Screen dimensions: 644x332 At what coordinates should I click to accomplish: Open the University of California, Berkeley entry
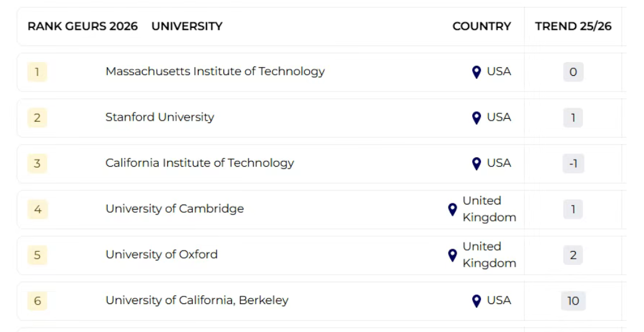[197, 300]
